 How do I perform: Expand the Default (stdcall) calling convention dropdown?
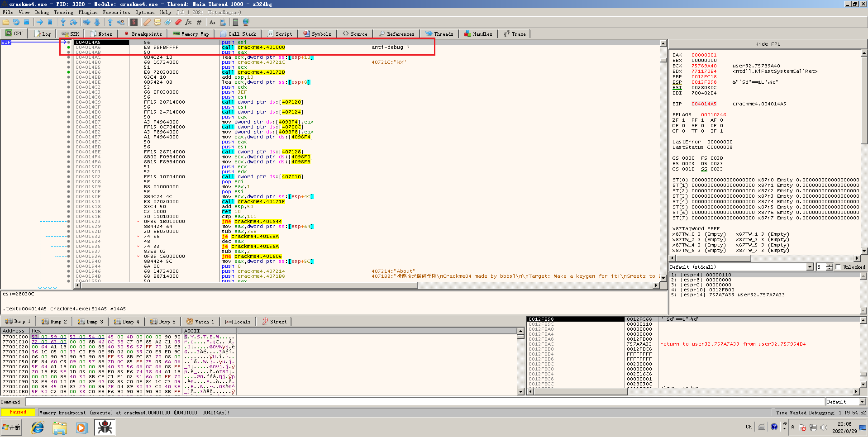pos(810,267)
